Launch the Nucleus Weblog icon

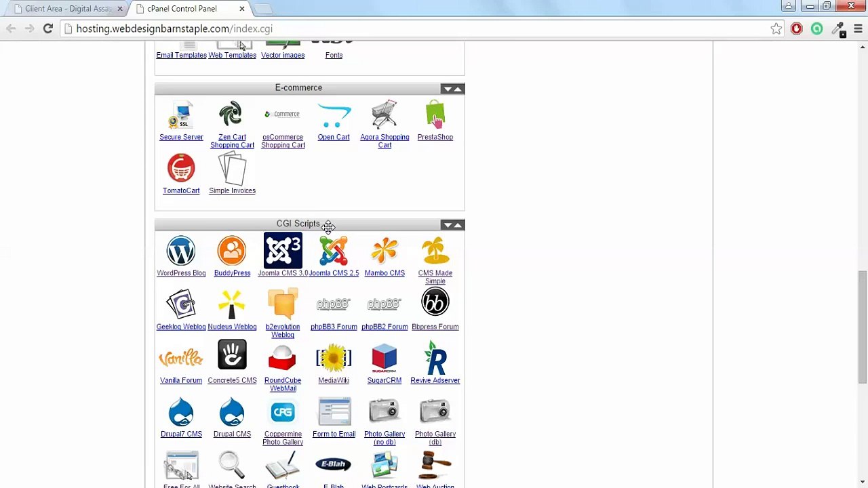[232, 304]
